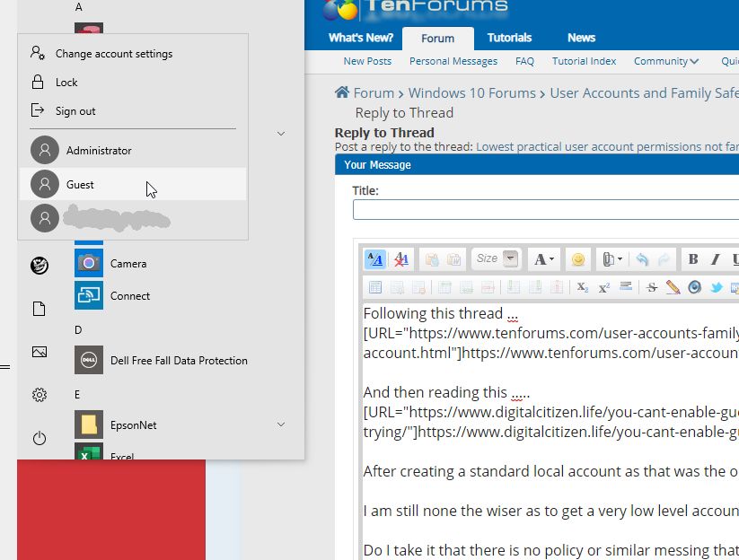Click the home icon in breadcrumb
This screenshot has height=560, width=739.
(x=342, y=92)
